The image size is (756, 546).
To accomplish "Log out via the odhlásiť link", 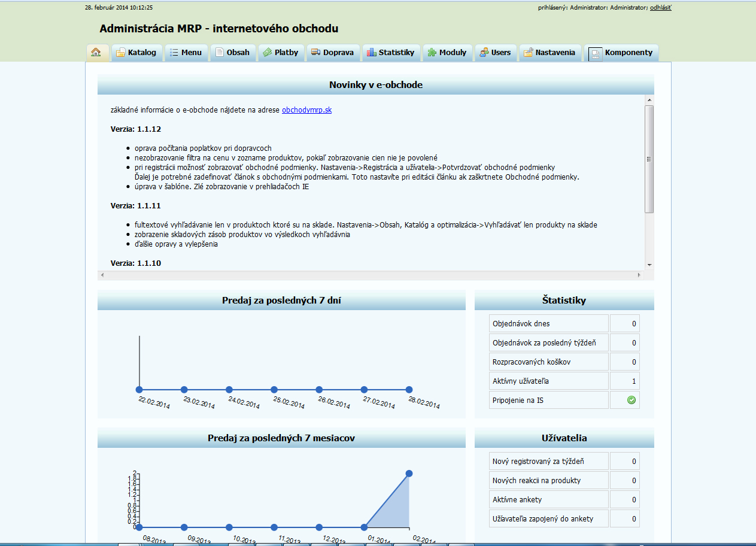I will coord(661,8).
